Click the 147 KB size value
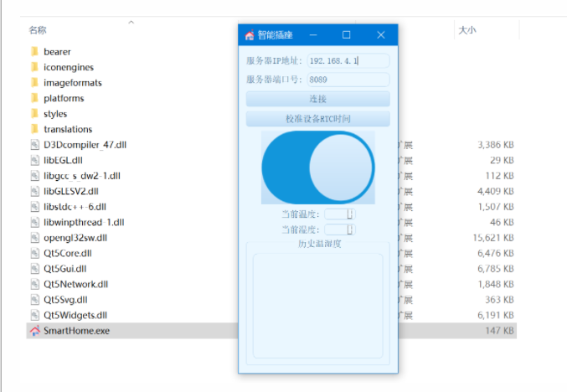Screen dimensions: 567x392 [499, 331]
